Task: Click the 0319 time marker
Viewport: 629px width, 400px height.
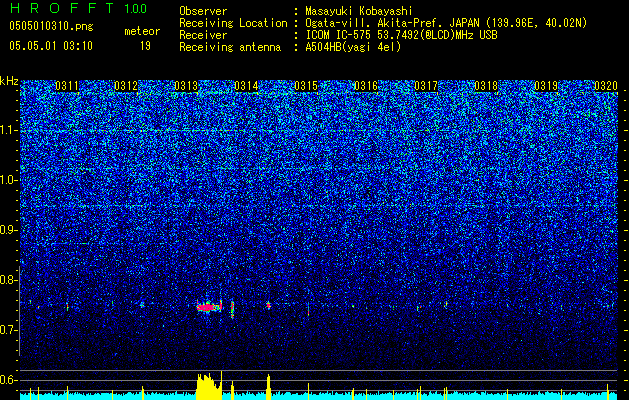Action: (546, 86)
